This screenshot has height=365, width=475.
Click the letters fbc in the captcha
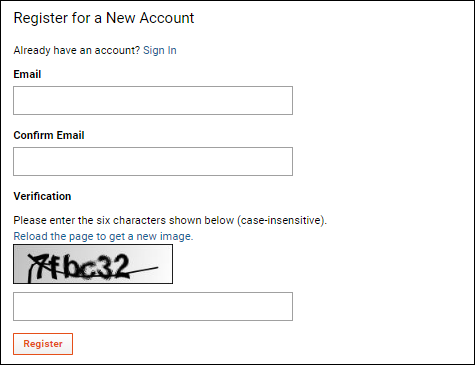75,266
